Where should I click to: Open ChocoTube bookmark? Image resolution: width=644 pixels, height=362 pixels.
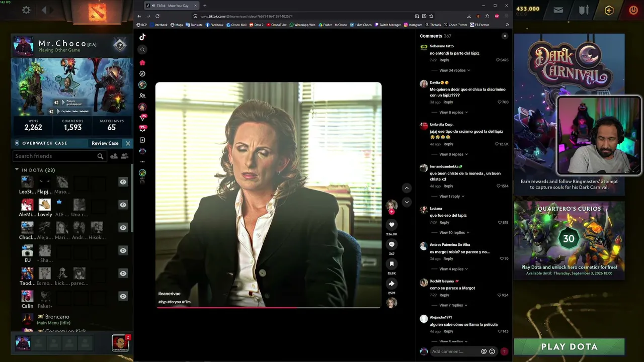point(277,25)
